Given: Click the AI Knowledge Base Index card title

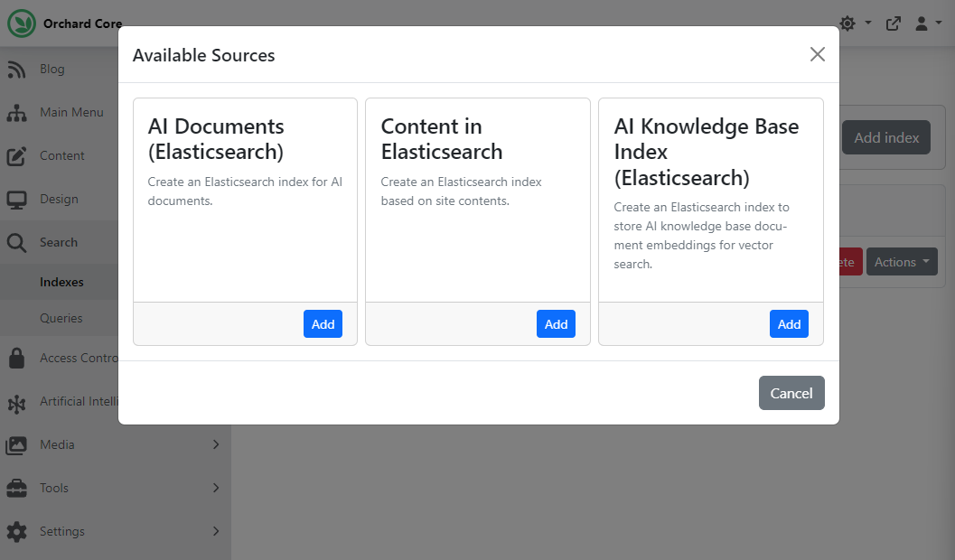Looking at the screenshot, I should (706, 152).
